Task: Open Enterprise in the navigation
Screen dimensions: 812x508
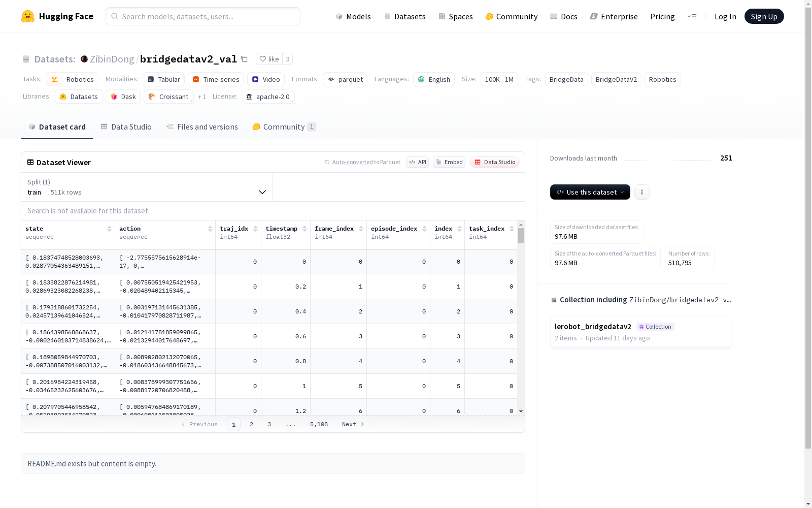Action: click(x=614, y=16)
